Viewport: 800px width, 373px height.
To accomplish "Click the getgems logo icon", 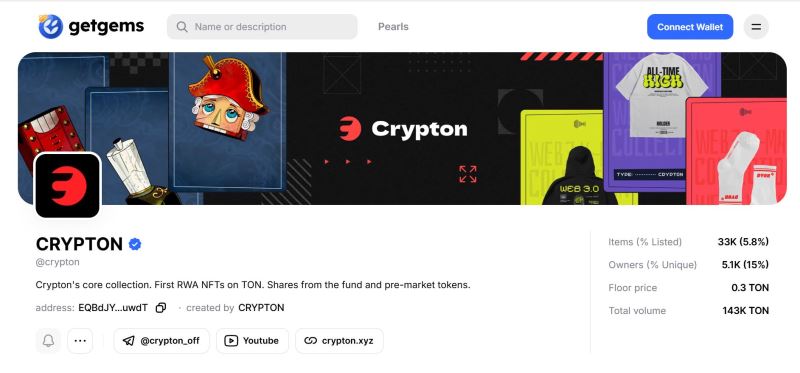I will (51, 27).
